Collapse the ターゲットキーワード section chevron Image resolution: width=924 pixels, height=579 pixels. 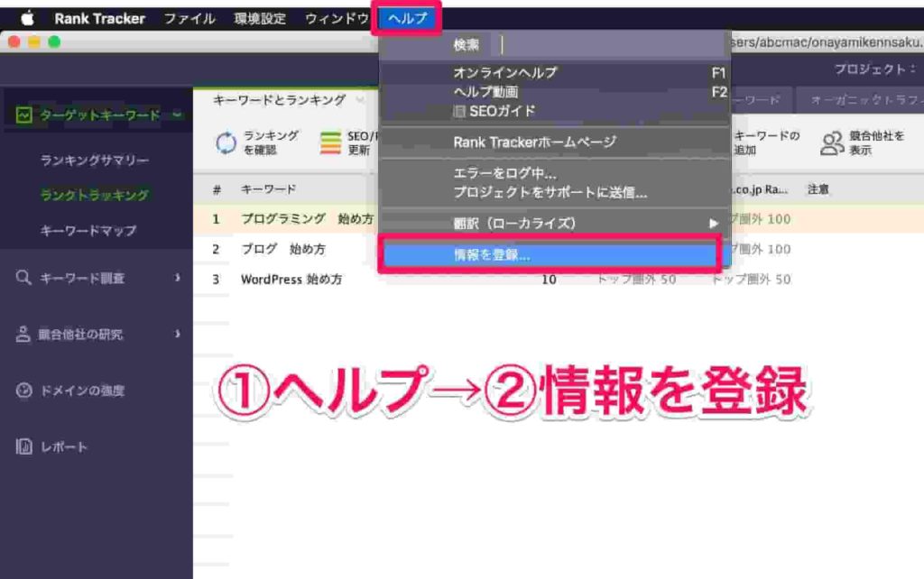coord(177,115)
